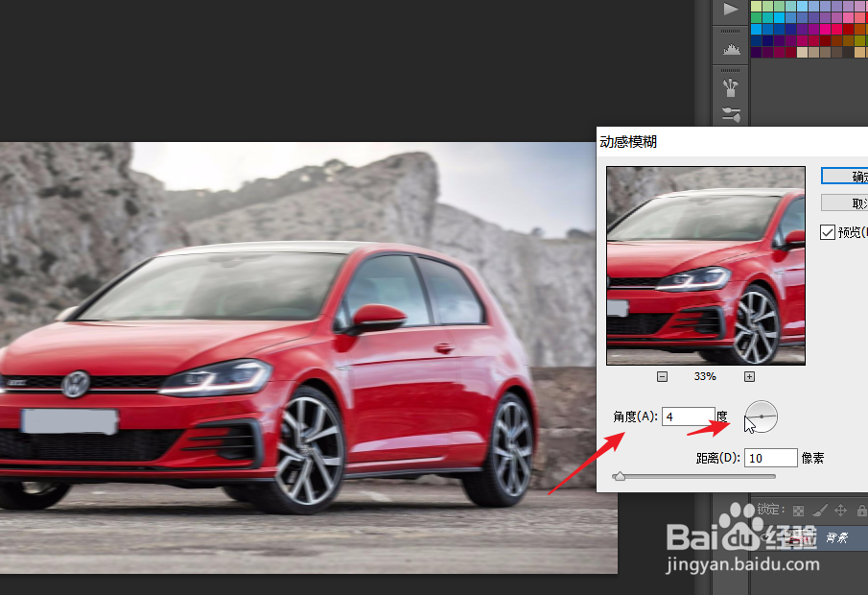Pick the emerald green swatch
The height and width of the screenshot is (595, 868).
(756, 17)
